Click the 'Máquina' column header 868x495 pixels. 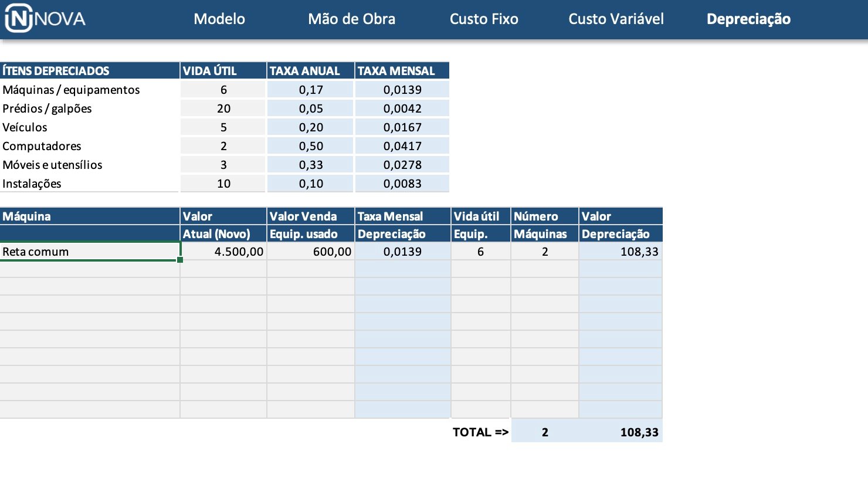(x=90, y=216)
